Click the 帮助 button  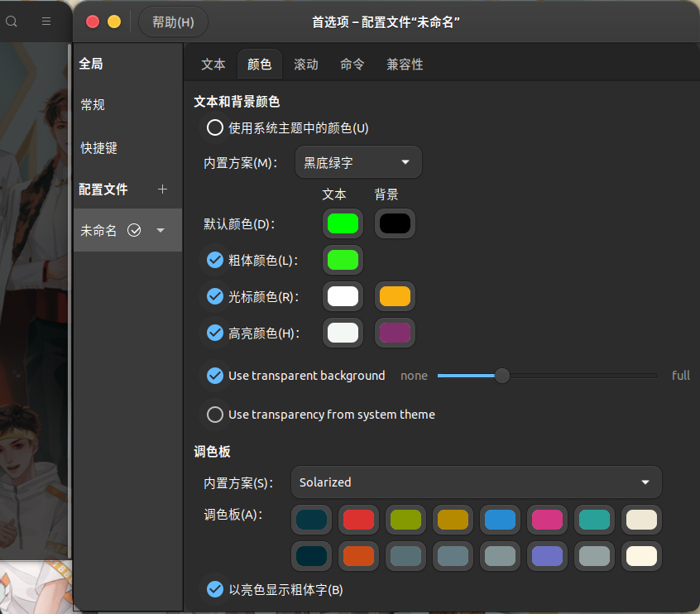point(172,22)
